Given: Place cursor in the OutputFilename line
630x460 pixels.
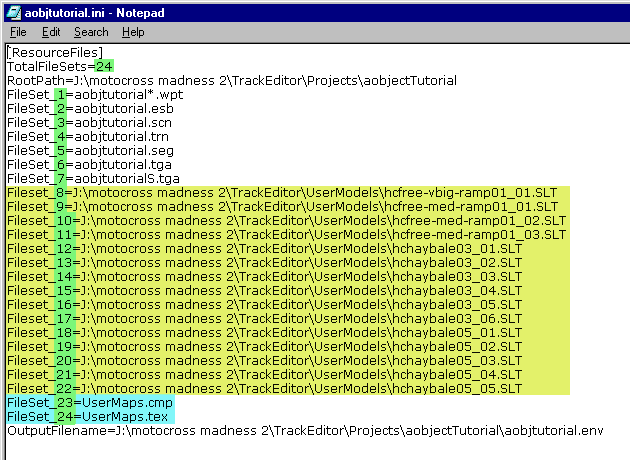Looking at the screenshot, I should click(x=300, y=431).
